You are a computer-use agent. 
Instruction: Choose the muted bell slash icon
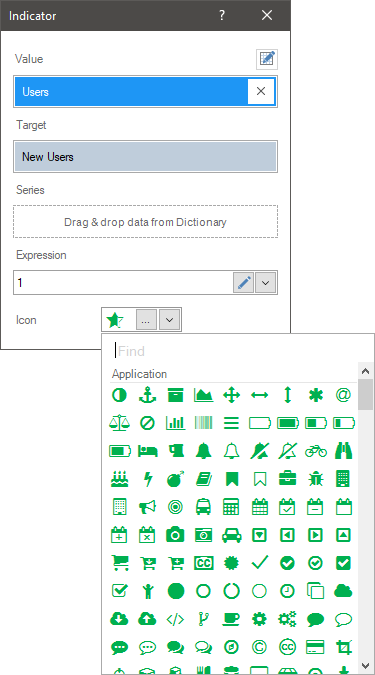coord(260,451)
